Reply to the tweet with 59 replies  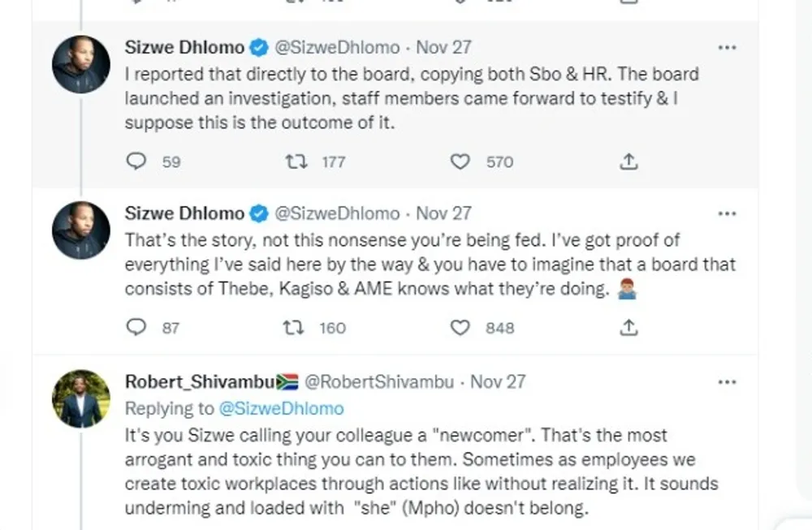tap(136, 162)
